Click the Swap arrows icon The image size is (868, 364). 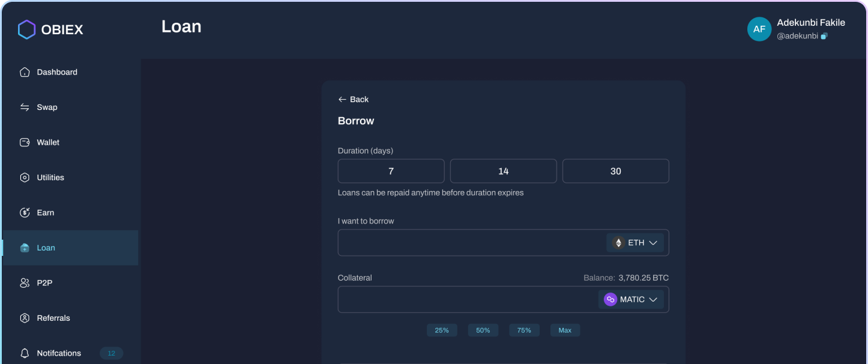click(x=25, y=108)
